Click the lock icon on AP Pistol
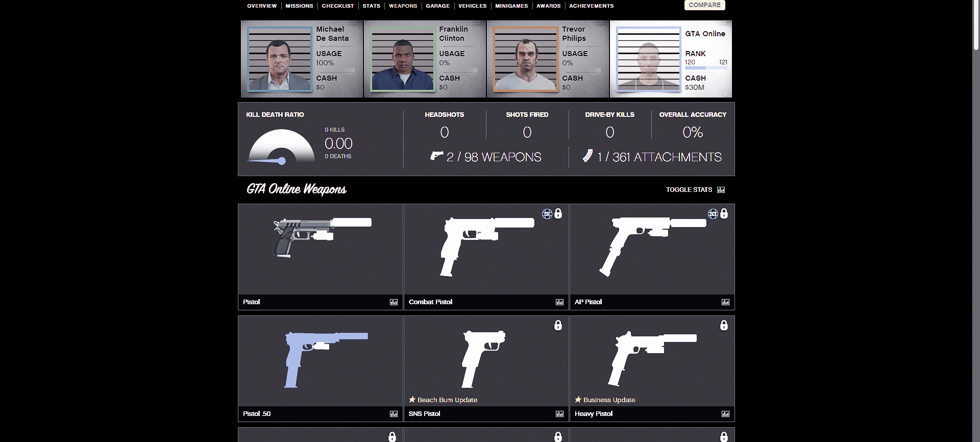The height and width of the screenshot is (442, 980). (724, 214)
